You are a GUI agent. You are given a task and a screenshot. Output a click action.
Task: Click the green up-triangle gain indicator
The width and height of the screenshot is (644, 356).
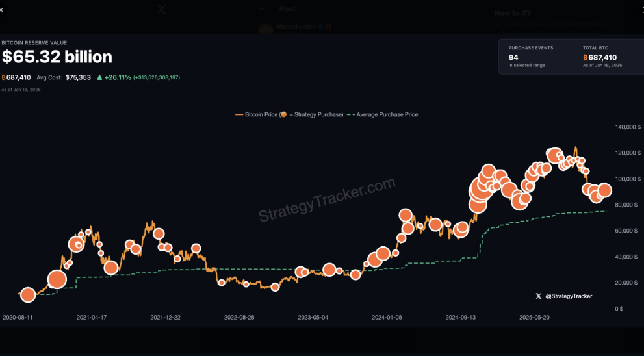tap(99, 77)
